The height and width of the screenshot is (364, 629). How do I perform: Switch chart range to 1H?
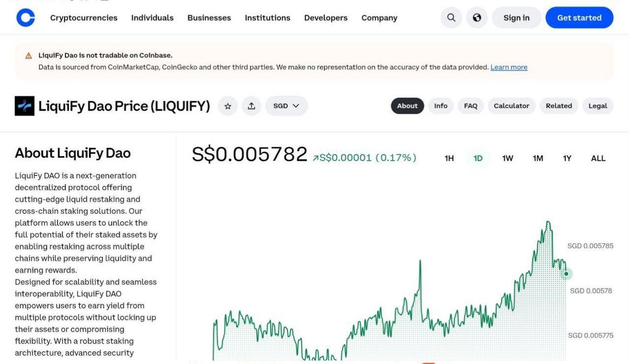coord(449,158)
